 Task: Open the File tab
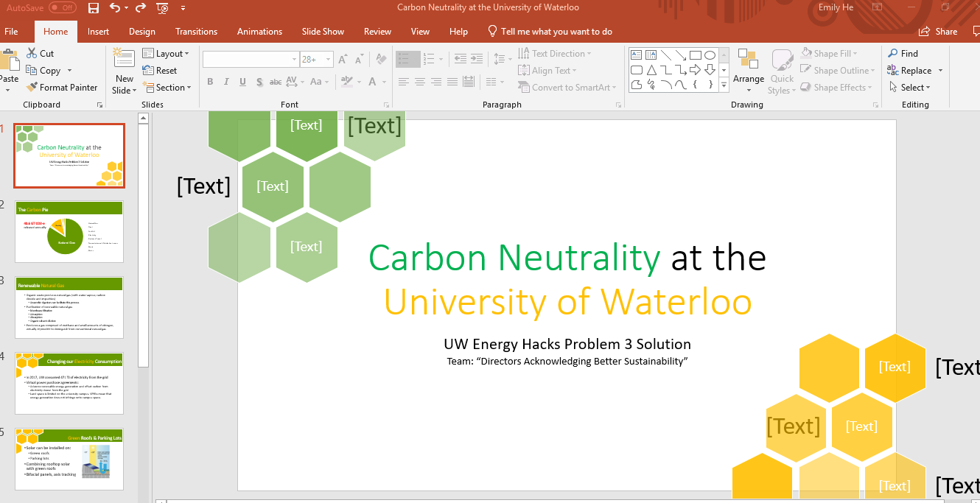click(x=11, y=32)
